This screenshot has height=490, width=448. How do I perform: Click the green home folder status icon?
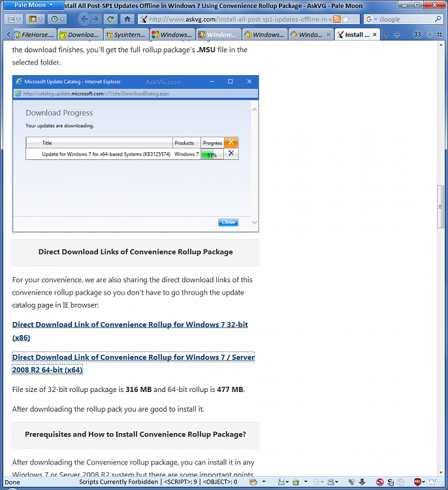point(296,482)
